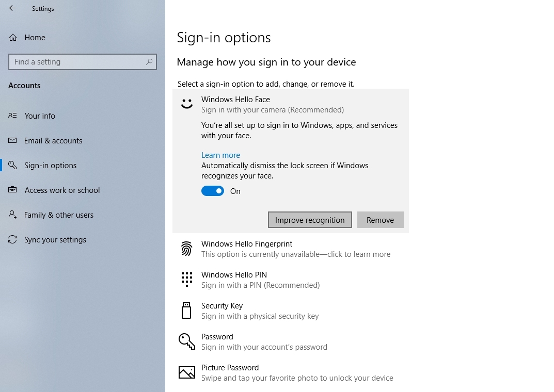Click the Windows Hello PIN keypad icon
This screenshot has width=554, height=392.
coord(186,279)
